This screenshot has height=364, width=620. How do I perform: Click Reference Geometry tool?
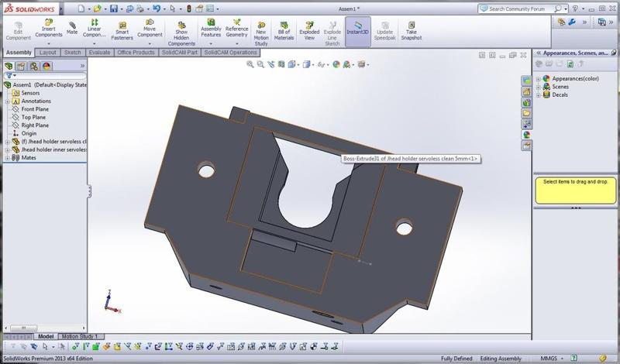pos(237,28)
